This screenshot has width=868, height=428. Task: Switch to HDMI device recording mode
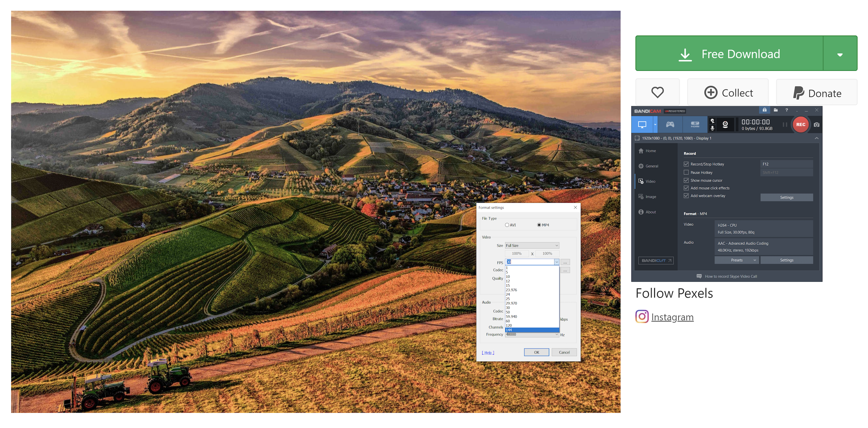click(x=695, y=124)
